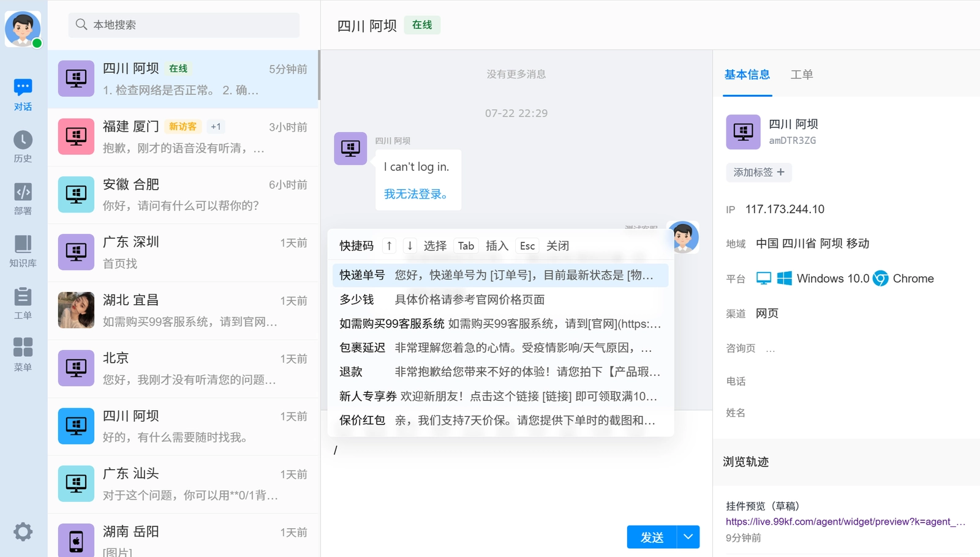Click the visitor monitor icon in info panel
The height and width of the screenshot is (557, 980).
point(743,132)
